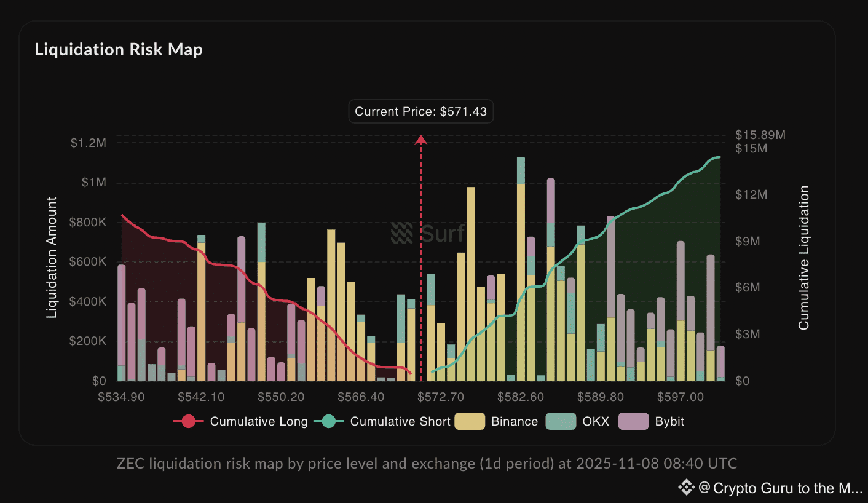Click the $15.89M right axis label
The height and width of the screenshot is (503, 868).
[x=760, y=135]
